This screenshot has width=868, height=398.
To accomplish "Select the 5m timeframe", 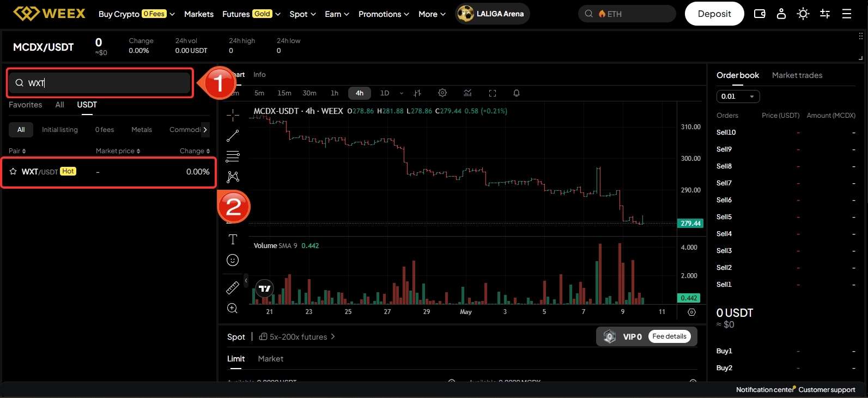I will coord(259,93).
